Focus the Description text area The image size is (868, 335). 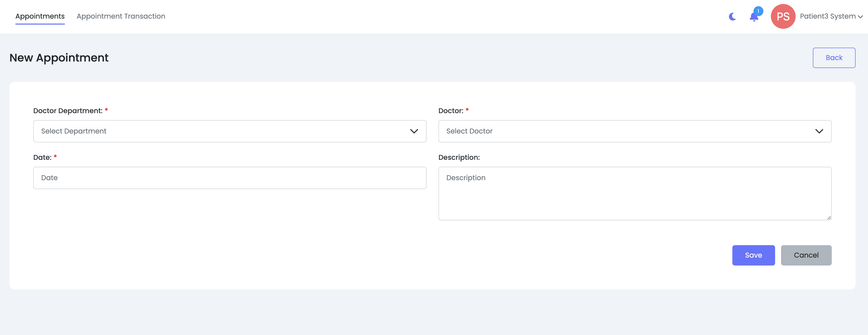(634, 193)
